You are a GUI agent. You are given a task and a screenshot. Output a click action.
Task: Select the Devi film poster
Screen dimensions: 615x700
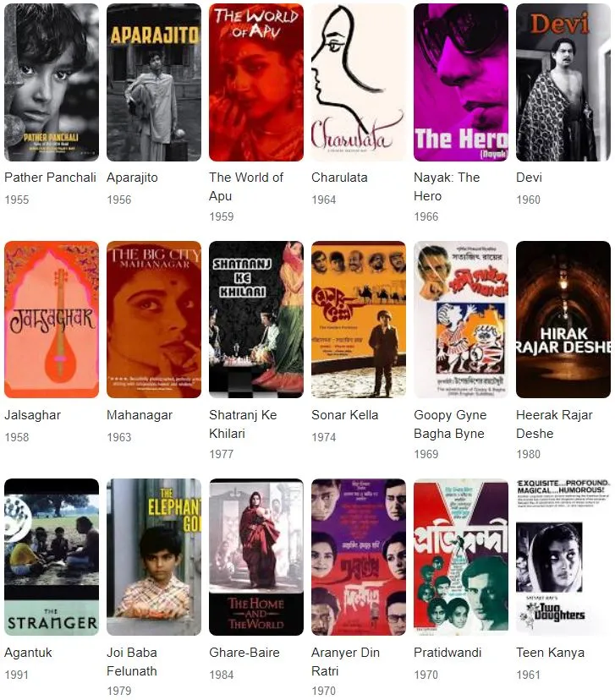563,82
